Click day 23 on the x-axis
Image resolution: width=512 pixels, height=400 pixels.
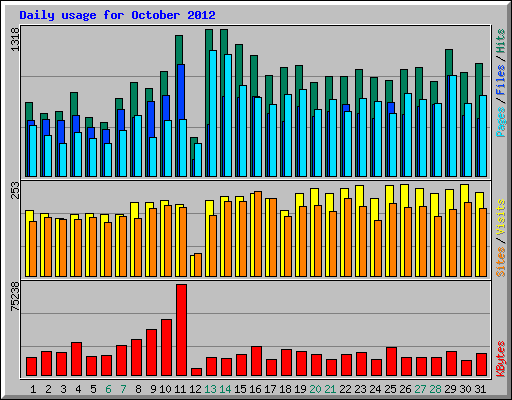360,389
